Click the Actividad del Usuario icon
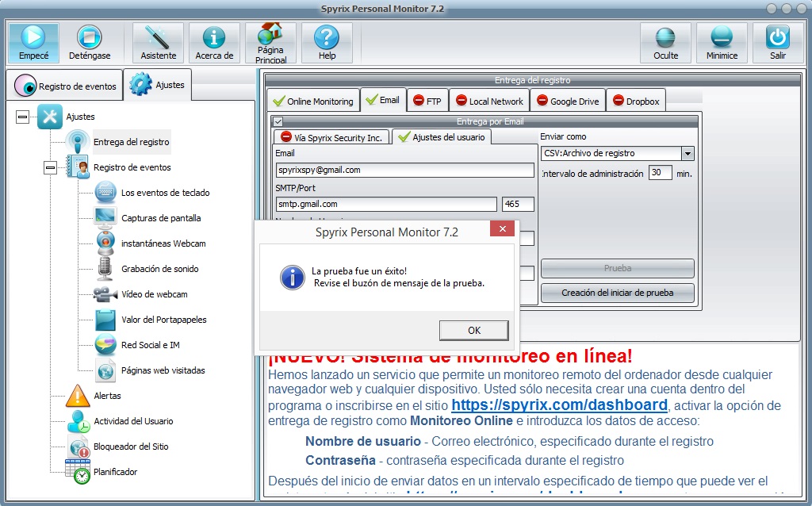Image resolution: width=812 pixels, height=506 pixels. pyautogui.click(x=79, y=421)
